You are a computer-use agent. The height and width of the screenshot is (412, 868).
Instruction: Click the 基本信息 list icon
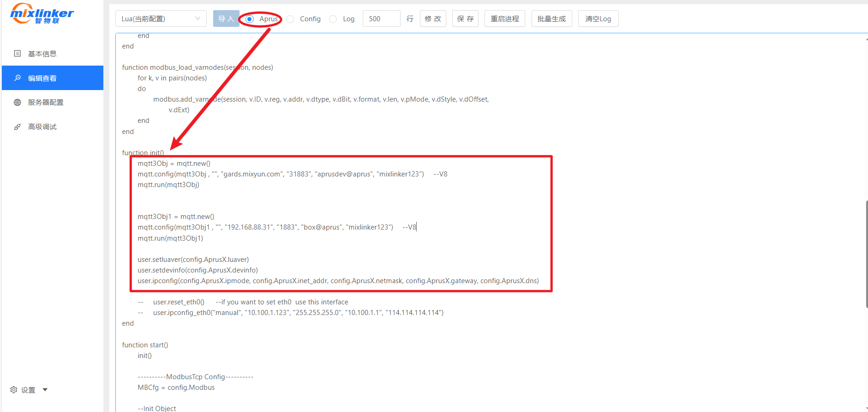click(18, 54)
